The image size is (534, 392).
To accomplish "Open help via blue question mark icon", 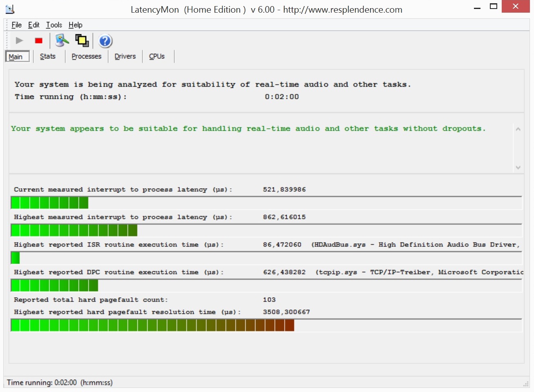I will 105,41.
